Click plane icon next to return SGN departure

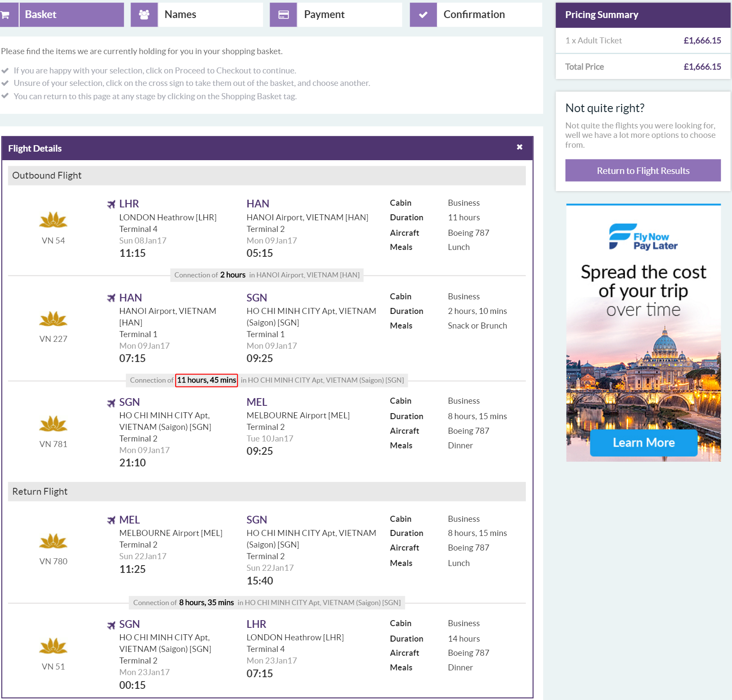111,624
